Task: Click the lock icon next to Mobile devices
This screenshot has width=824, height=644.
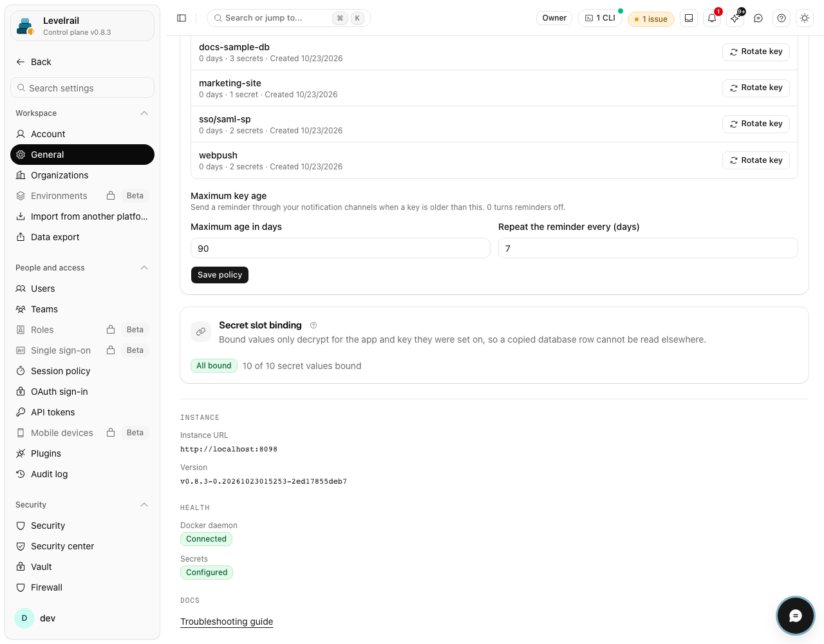Action: click(111, 433)
